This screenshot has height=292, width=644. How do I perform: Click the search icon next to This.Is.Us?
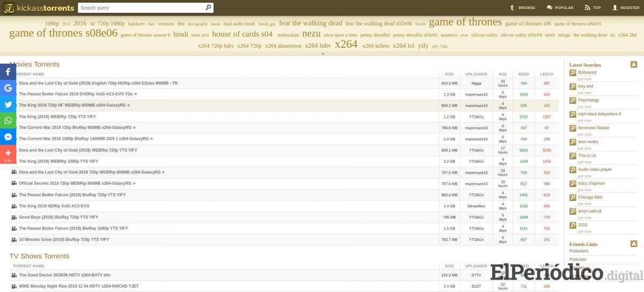(573, 155)
